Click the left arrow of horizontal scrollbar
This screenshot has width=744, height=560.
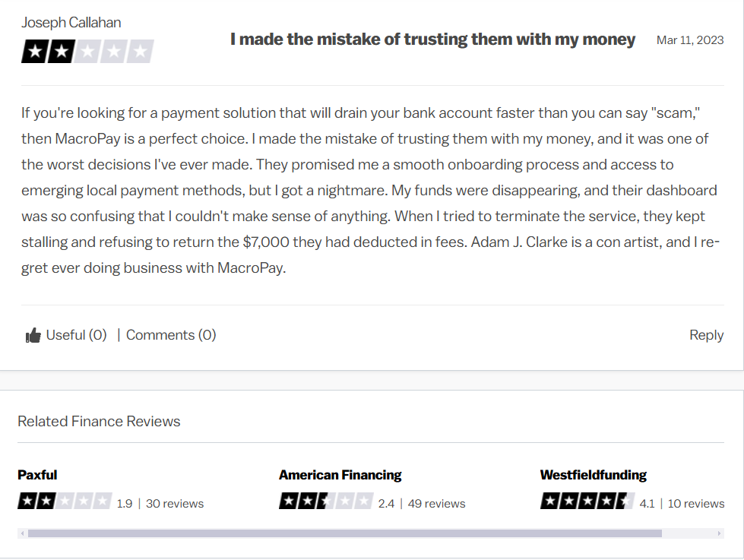22,533
